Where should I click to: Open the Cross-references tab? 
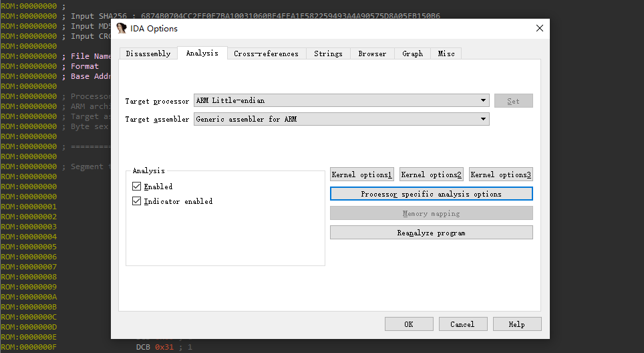pos(266,53)
